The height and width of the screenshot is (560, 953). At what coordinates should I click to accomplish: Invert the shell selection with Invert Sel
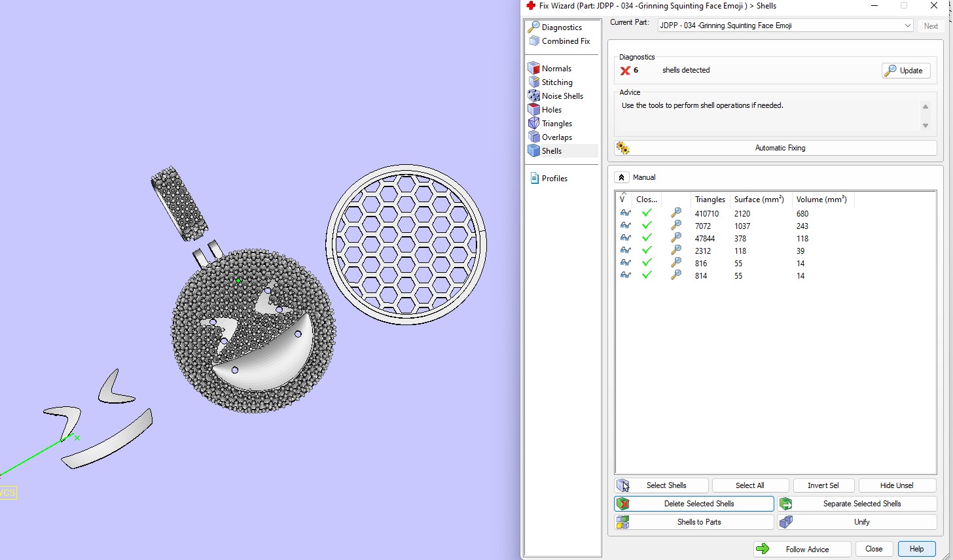tap(823, 485)
